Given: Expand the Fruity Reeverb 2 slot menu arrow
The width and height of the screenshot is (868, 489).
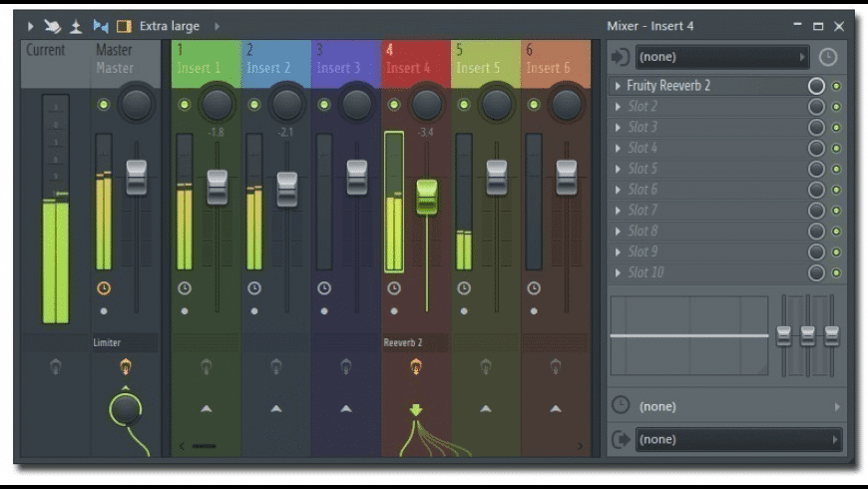Looking at the screenshot, I should coord(618,86).
